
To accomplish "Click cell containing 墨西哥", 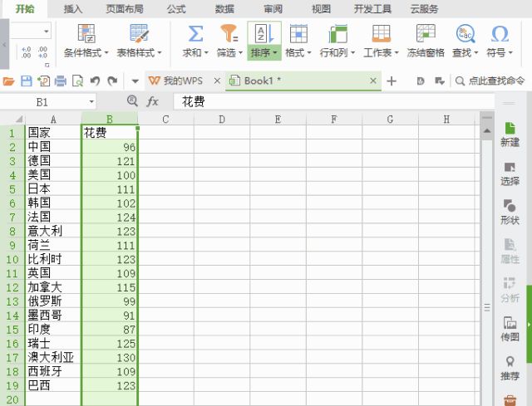I will coord(53,316).
